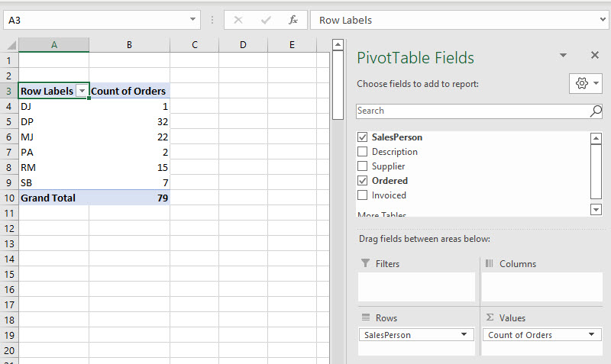Click the Cancel X icon in formula bar
Image resolution: width=611 pixels, height=364 pixels.
pos(238,20)
